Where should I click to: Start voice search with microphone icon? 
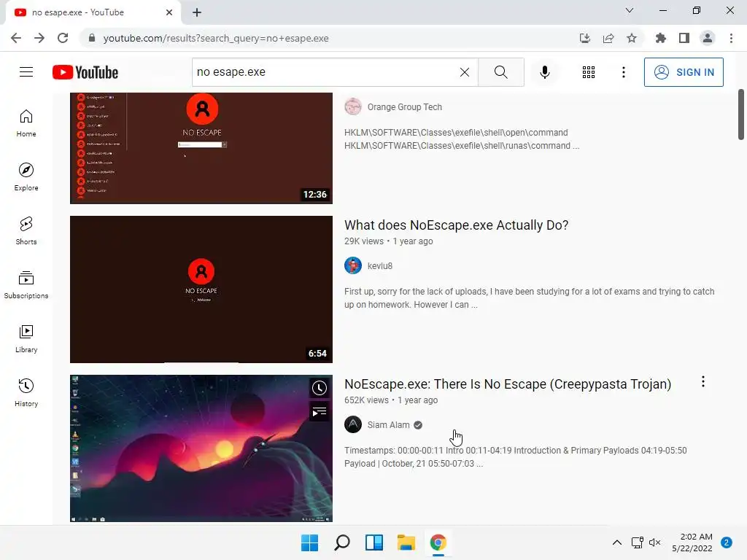545,72
